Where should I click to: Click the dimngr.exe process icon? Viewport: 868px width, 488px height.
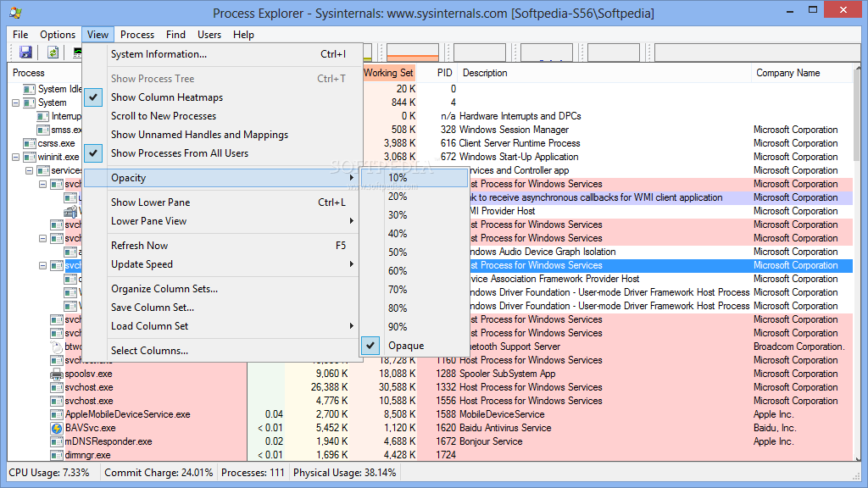tap(57, 455)
